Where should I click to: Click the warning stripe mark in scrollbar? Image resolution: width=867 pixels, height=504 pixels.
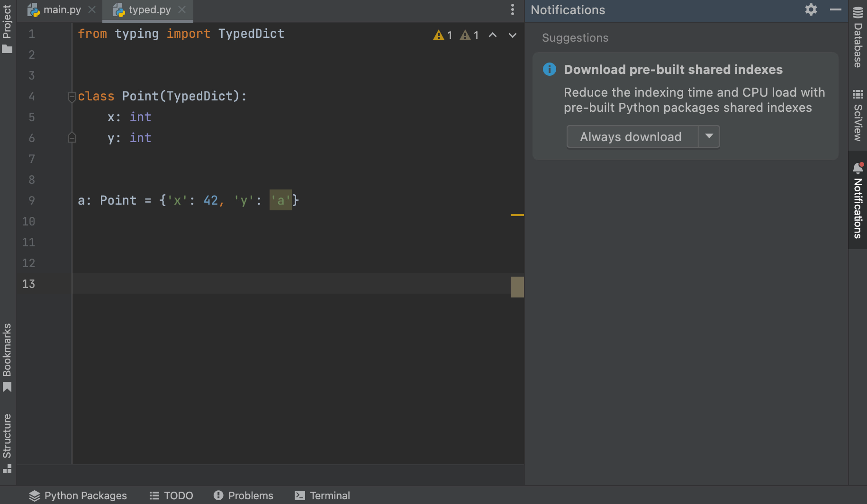(517, 215)
